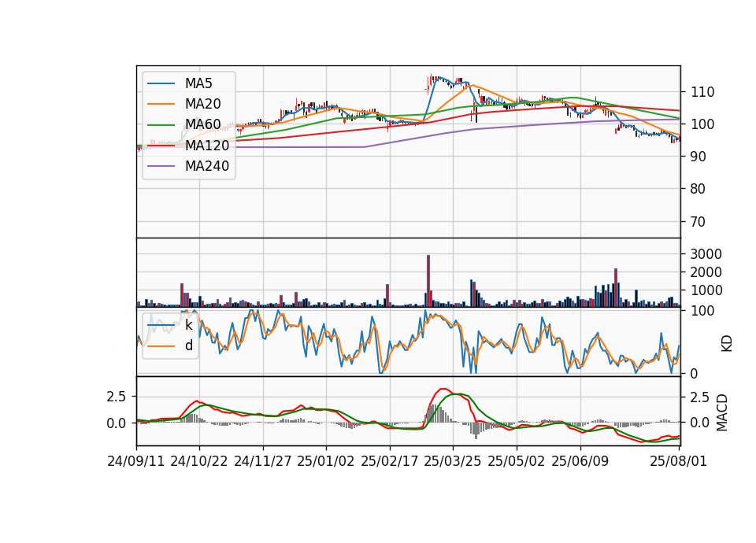This screenshot has width=756, height=543.
Task: Click the purple MA240 legend line swatch
Action: point(161,166)
